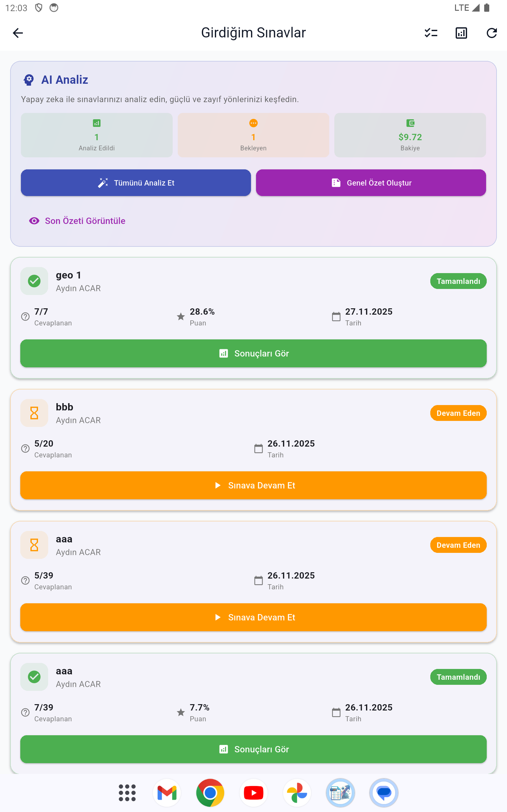The height and width of the screenshot is (812, 507).
Task: Refresh the exams list
Action: pos(491,33)
